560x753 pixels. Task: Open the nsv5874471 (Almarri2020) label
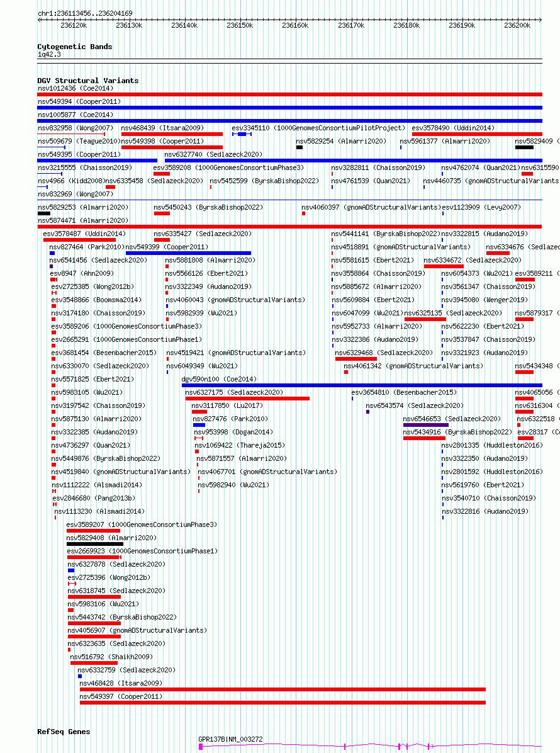(x=83, y=220)
